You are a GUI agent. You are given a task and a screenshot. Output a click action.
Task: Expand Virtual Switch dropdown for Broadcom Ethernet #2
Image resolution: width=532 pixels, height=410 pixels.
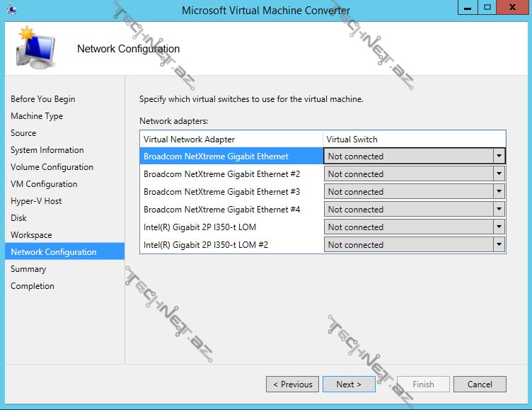coord(499,174)
